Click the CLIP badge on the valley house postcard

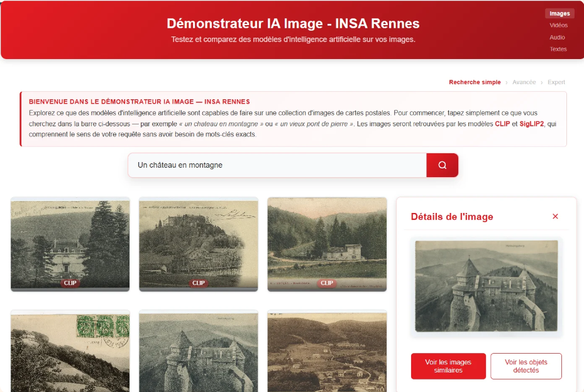click(327, 283)
